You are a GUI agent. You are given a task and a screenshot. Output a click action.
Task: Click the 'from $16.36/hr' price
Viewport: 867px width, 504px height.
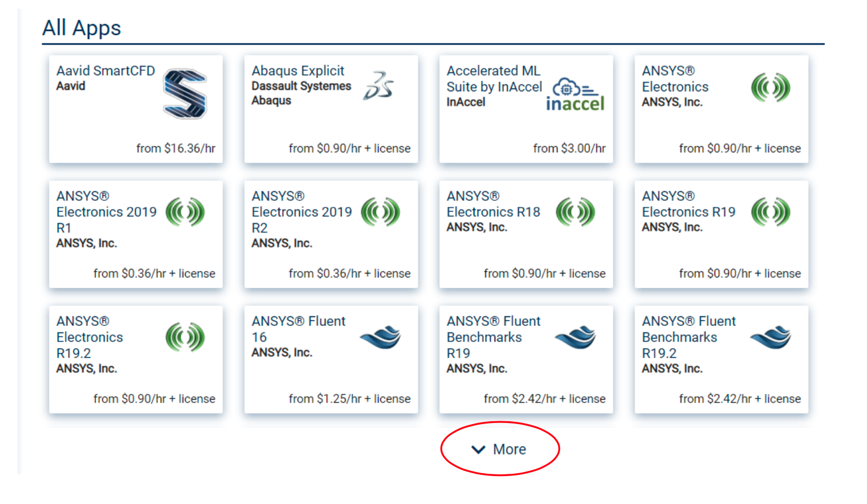pos(176,148)
